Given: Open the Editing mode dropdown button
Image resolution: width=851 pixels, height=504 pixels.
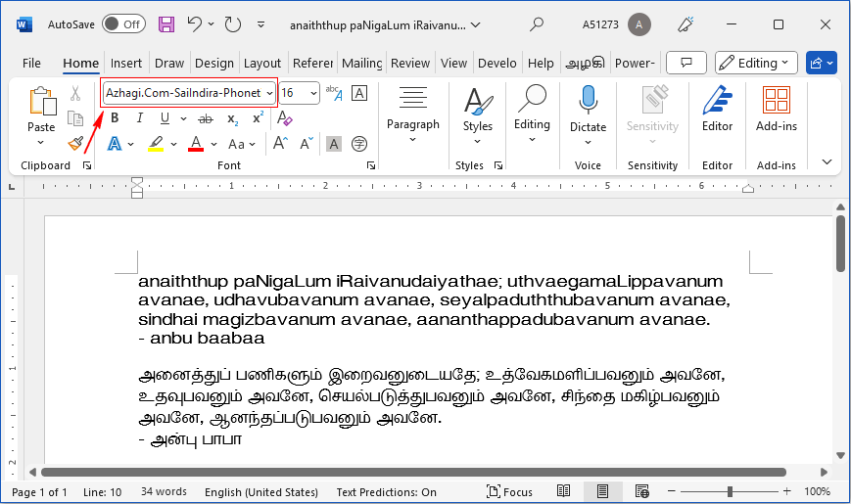Looking at the screenshot, I should coord(756,63).
